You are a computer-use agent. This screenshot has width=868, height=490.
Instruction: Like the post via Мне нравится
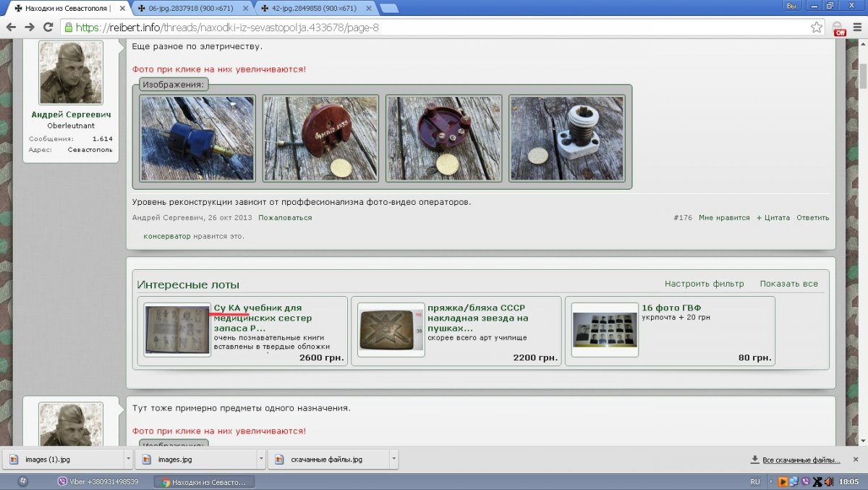[723, 218]
